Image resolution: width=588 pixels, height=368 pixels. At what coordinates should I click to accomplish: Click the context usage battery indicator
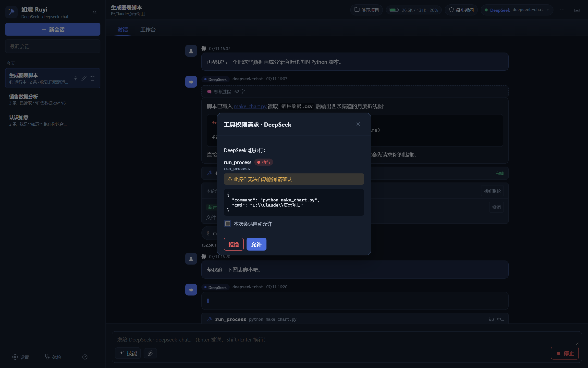point(414,10)
